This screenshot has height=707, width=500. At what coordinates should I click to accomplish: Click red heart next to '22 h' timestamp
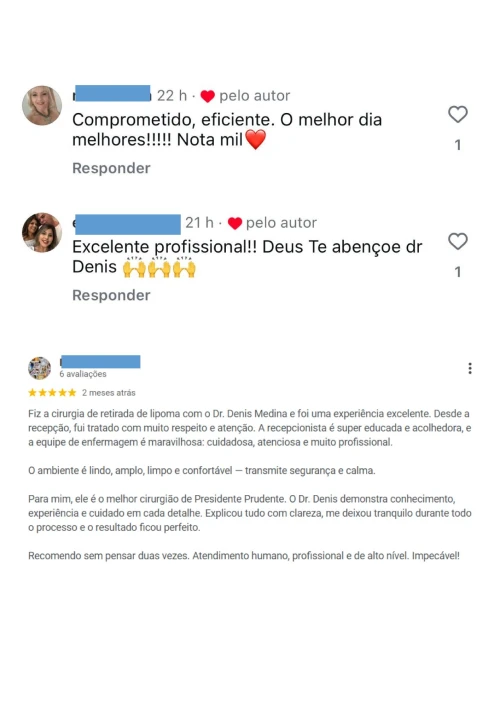pyautogui.click(x=207, y=96)
